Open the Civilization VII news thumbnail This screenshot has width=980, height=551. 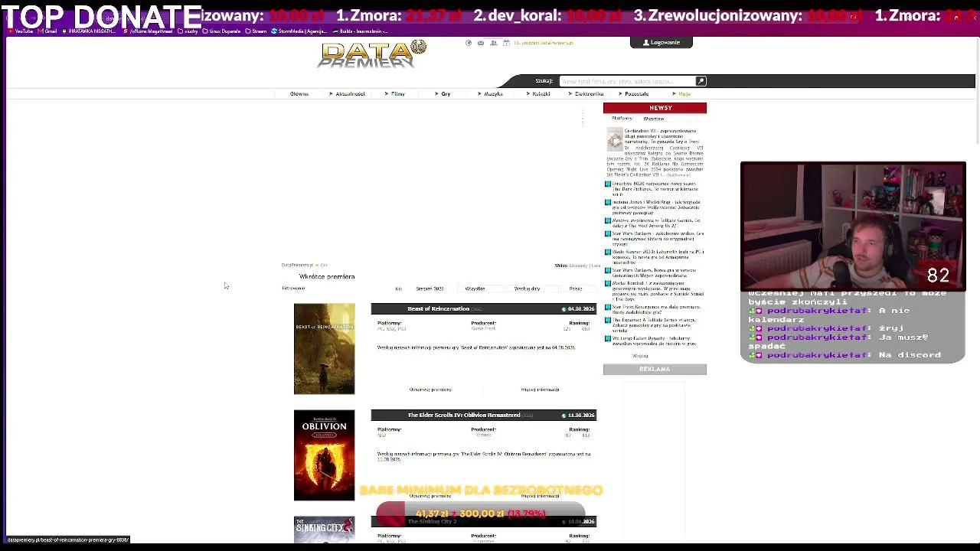(x=615, y=139)
